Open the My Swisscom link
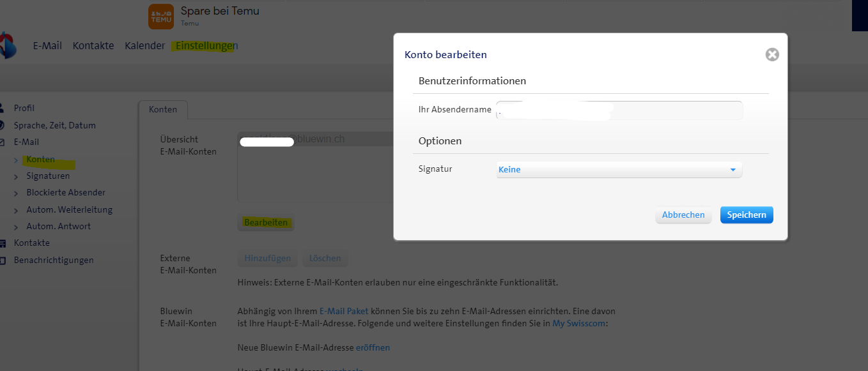The width and height of the screenshot is (868, 371). point(578,324)
